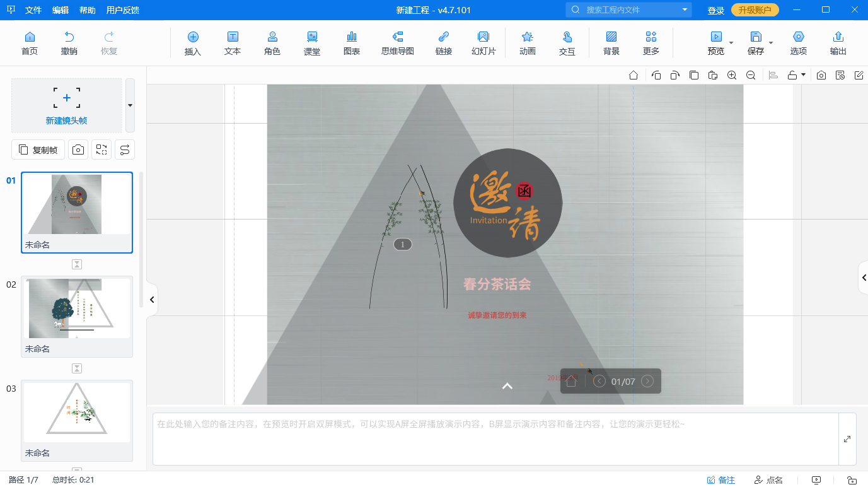868x487 pixels.
Task: Click the 保存 save button
Action: 756,43
